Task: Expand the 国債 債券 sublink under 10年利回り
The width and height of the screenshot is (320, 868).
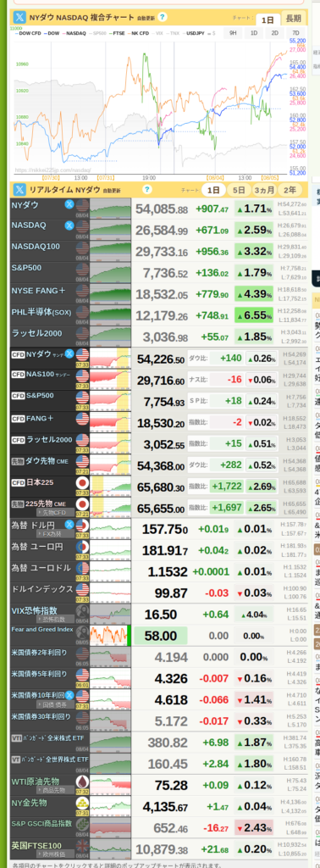Action: point(55,704)
